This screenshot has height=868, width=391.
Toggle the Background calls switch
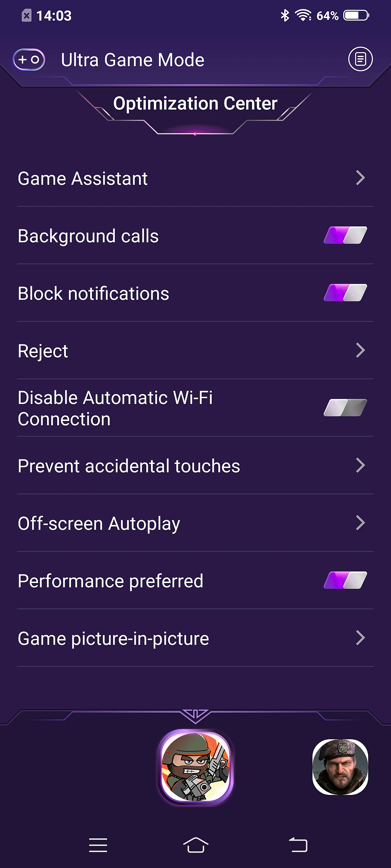click(345, 235)
